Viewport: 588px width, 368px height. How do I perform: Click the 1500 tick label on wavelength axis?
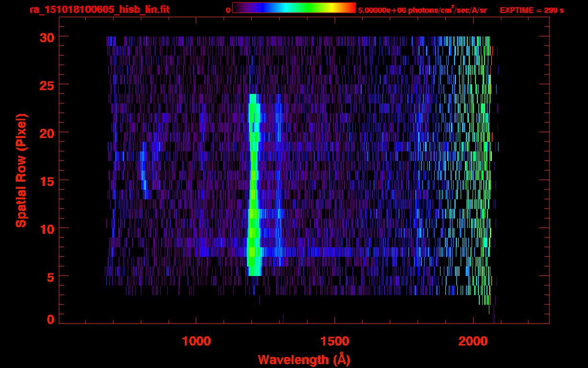tap(334, 341)
